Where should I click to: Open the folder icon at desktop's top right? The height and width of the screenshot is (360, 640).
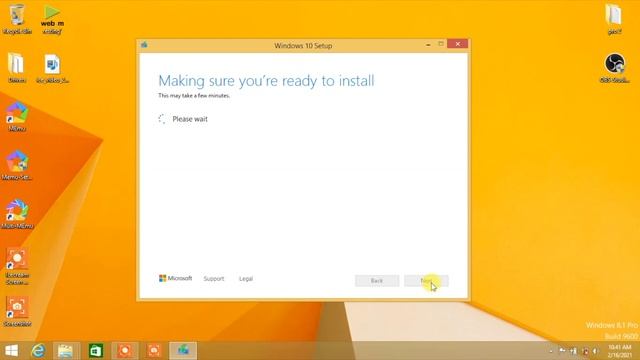click(x=614, y=19)
